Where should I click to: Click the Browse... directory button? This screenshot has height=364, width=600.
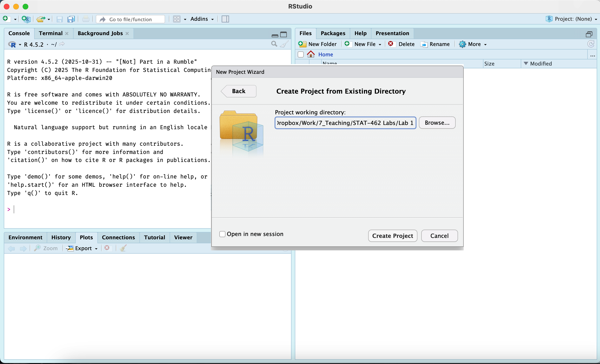(x=437, y=123)
